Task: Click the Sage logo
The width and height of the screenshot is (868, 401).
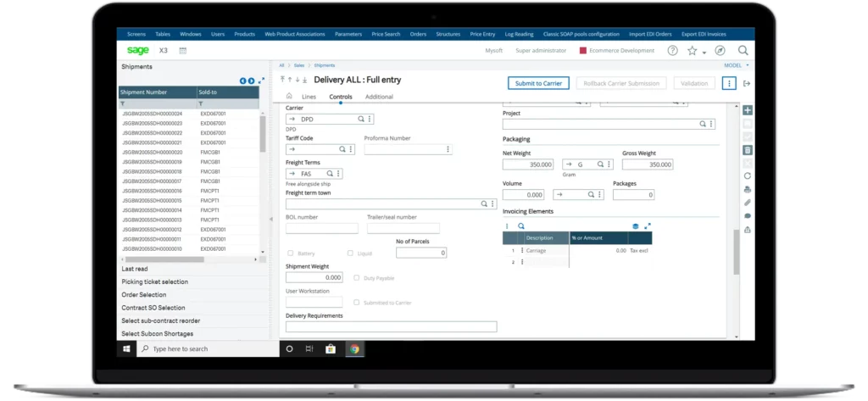Action: click(x=138, y=50)
